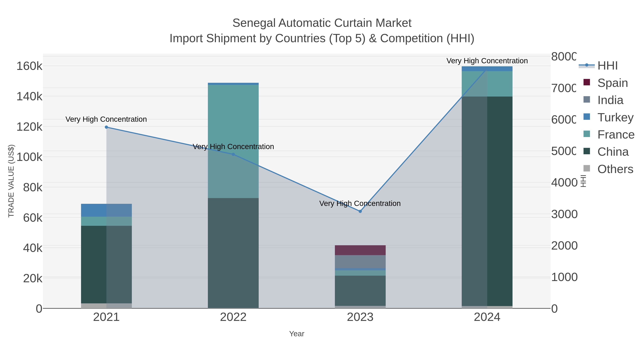The height and width of the screenshot is (362, 644).
Task: Click the 2023 China bar segment
Action: 360,291
